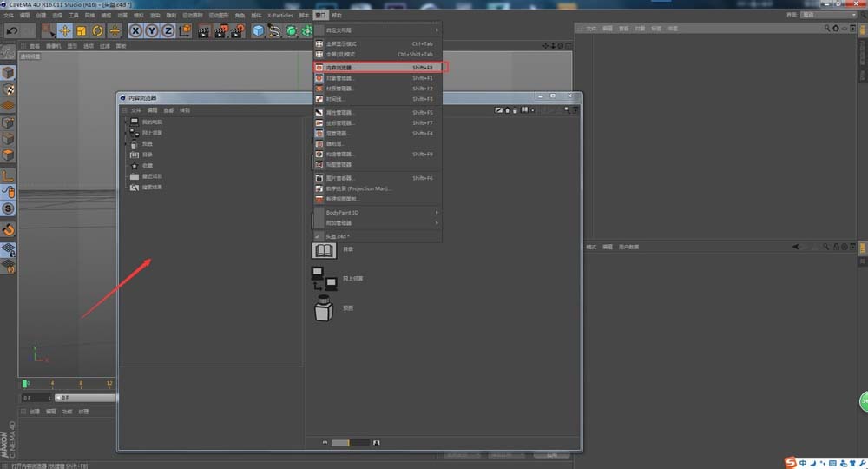Screen dimensions: 868x469
Task: Select the checked .c4d document entry
Action: pos(378,236)
